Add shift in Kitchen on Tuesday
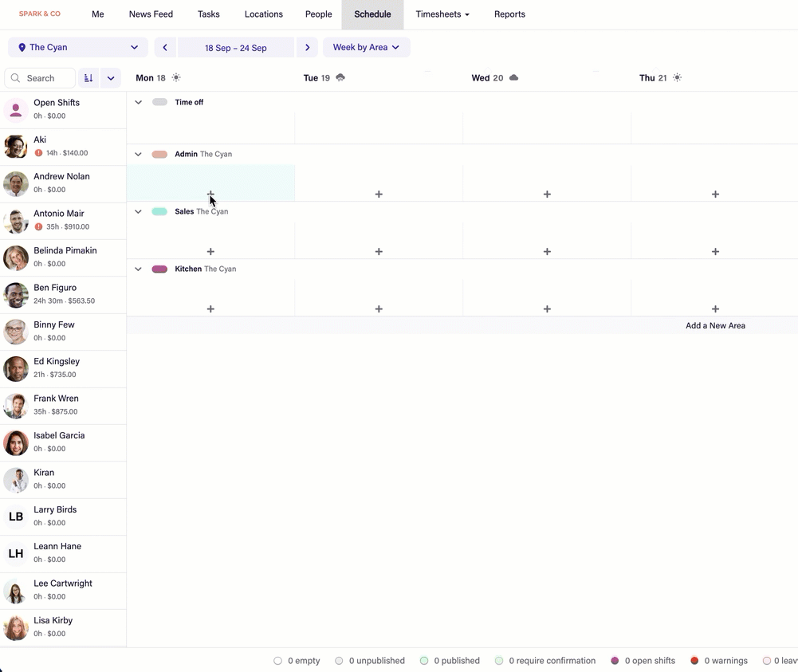798x672 pixels. 379,308
